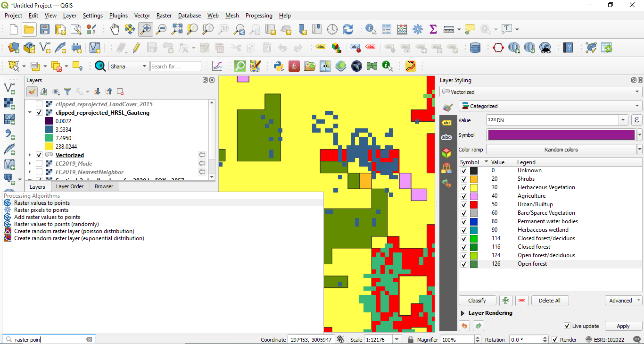644x344 pixels.
Task: Click the purple Symbol color bar
Action: tap(561, 135)
